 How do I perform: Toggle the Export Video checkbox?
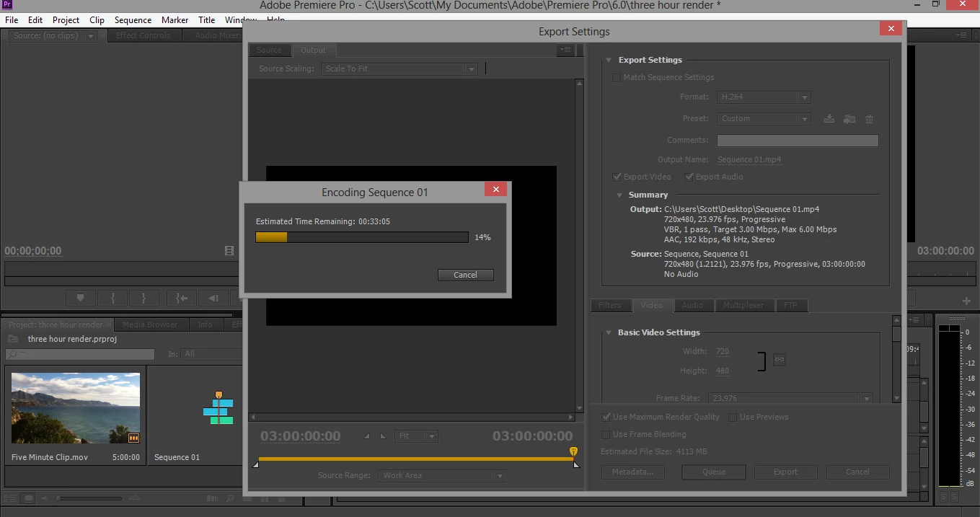tap(617, 177)
